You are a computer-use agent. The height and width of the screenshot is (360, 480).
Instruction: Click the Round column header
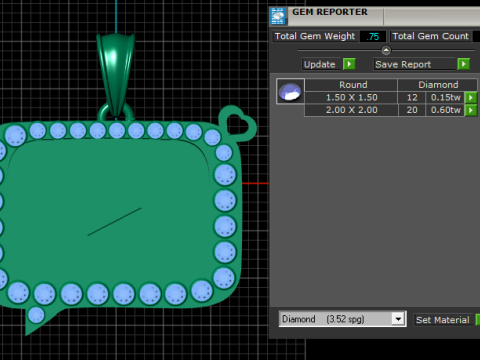click(351, 85)
